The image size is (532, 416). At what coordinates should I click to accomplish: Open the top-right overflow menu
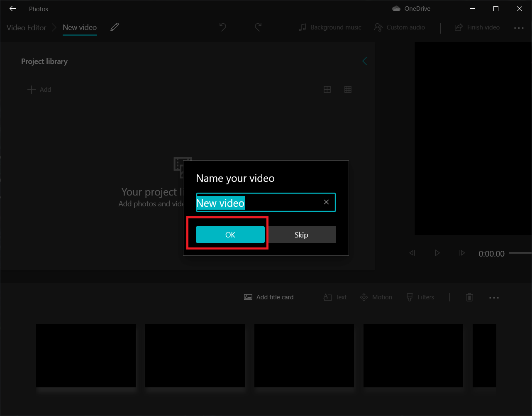pyautogui.click(x=519, y=27)
